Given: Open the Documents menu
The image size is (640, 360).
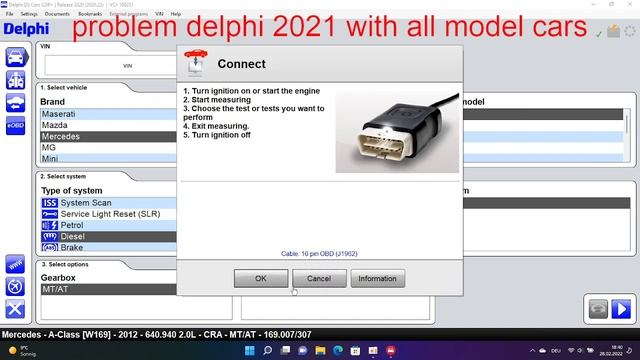Looking at the screenshot, I should [57, 14].
